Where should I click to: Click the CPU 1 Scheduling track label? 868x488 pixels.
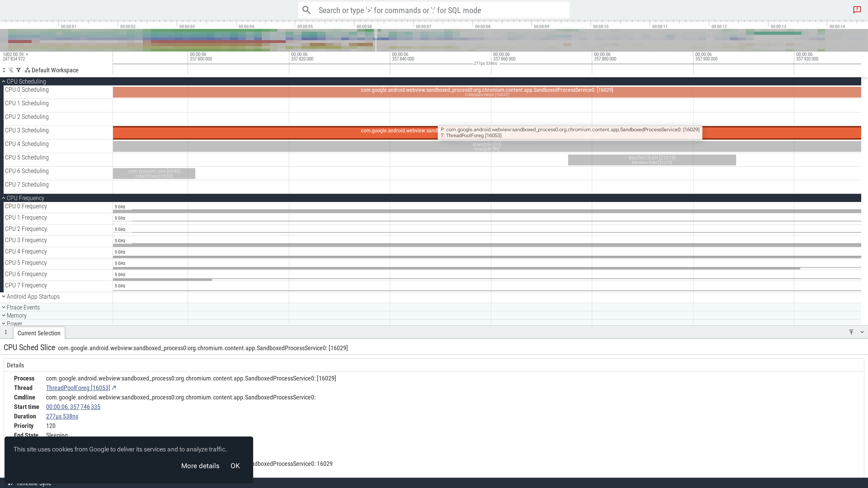27,103
